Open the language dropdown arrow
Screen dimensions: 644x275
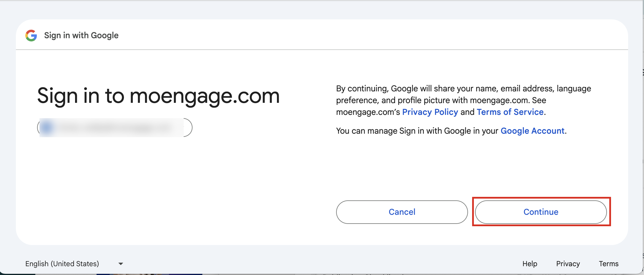click(x=121, y=264)
